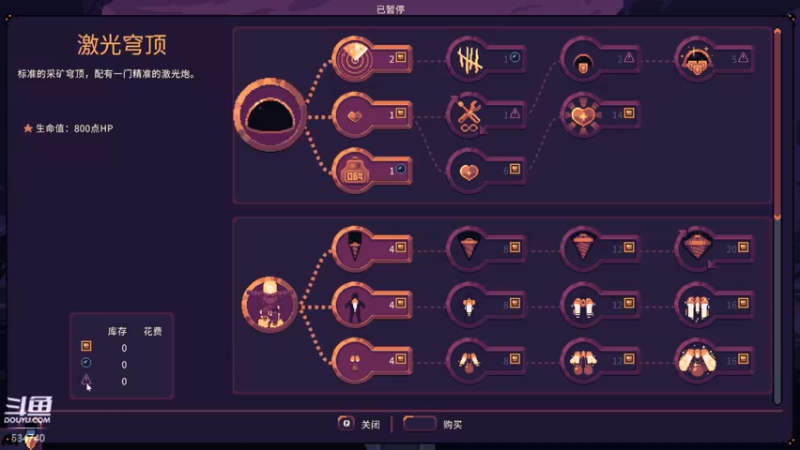This screenshot has height=450, width=800.
Task: Select the glowing heart upgrade costing 14
Action: click(600, 115)
